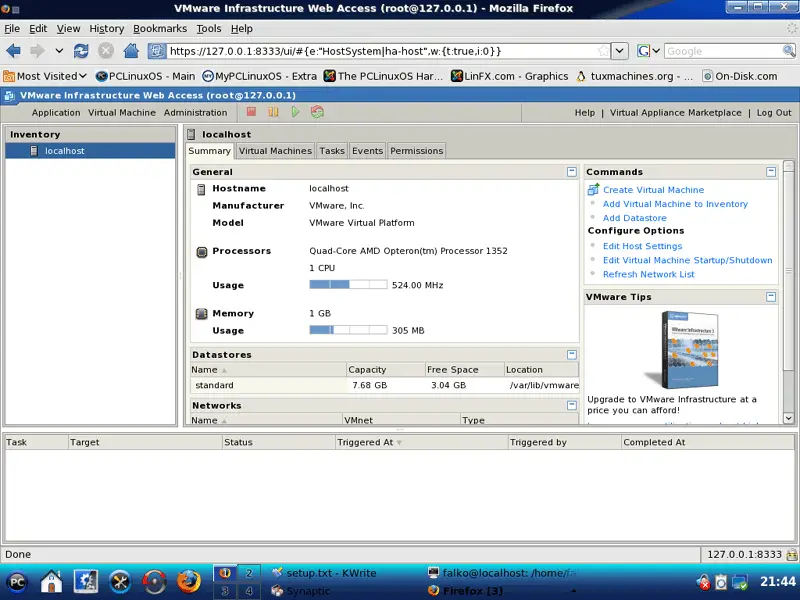Image resolution: width=800 pixels, height=600 pixels.
Task: Click the search magnifier icon in Google box
Action: [x=789, y=51]
